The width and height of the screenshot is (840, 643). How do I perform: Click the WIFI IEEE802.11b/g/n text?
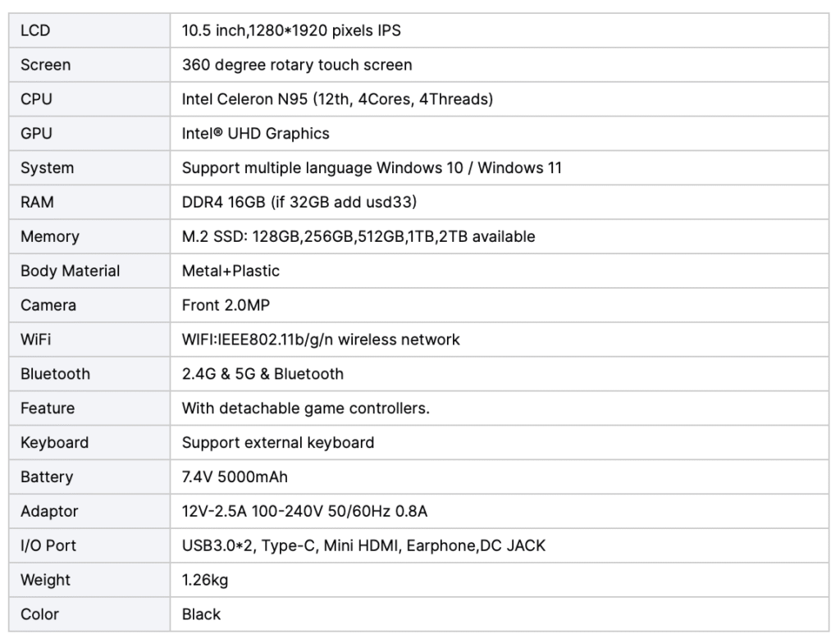coord(321,340)
